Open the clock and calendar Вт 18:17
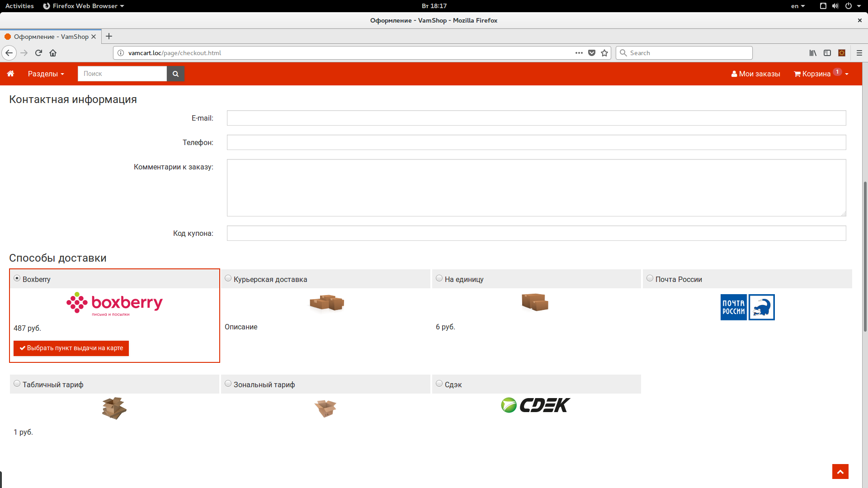This screenshot has width=868, height=488. point(434,6)
